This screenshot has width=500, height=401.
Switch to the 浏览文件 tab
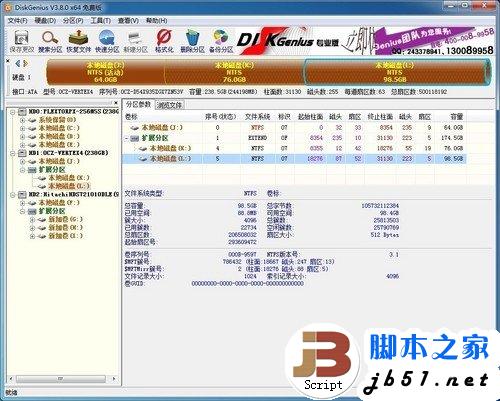coord(169,105)
